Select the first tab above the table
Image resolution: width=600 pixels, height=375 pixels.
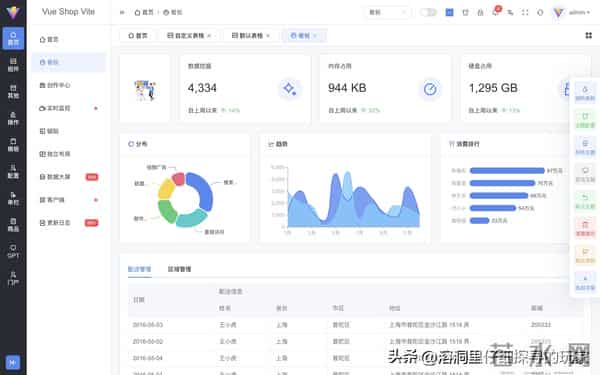(x=139, y=269)
